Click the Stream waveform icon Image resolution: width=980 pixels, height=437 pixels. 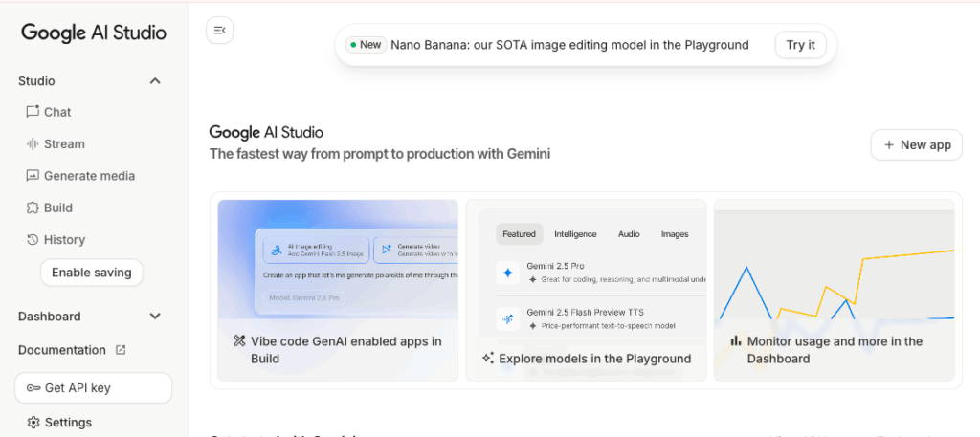[x=33, y=144]
